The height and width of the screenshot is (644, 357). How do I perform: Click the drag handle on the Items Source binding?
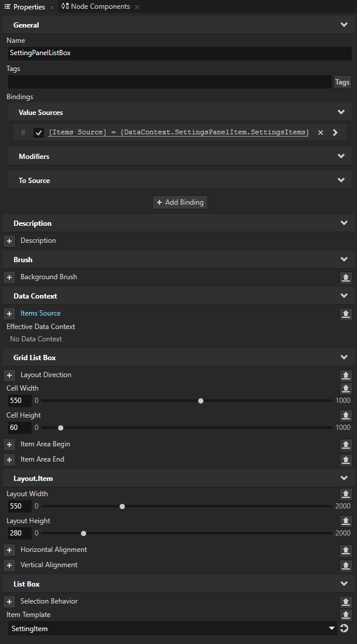(x=22, y=132)
